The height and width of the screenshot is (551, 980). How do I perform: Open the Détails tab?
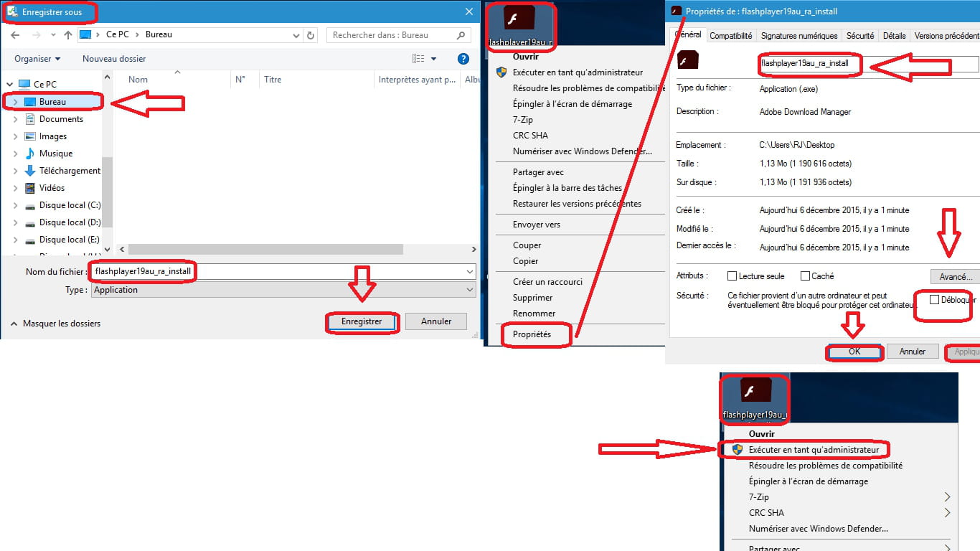(x=894, y=36)
